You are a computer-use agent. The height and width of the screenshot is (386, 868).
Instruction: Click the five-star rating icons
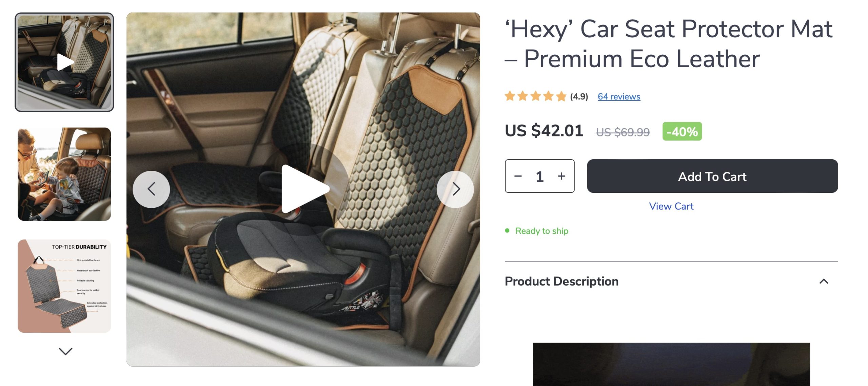coord(535,96)
